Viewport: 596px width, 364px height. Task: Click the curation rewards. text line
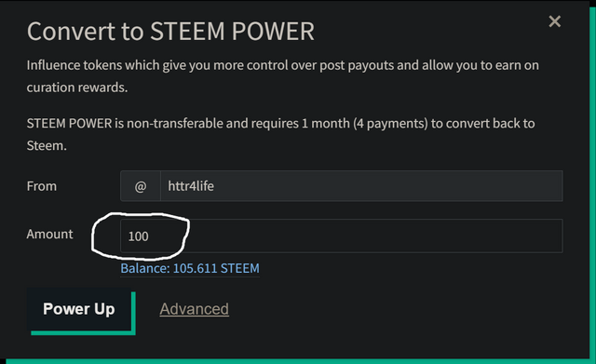click(x=76, y=88)
